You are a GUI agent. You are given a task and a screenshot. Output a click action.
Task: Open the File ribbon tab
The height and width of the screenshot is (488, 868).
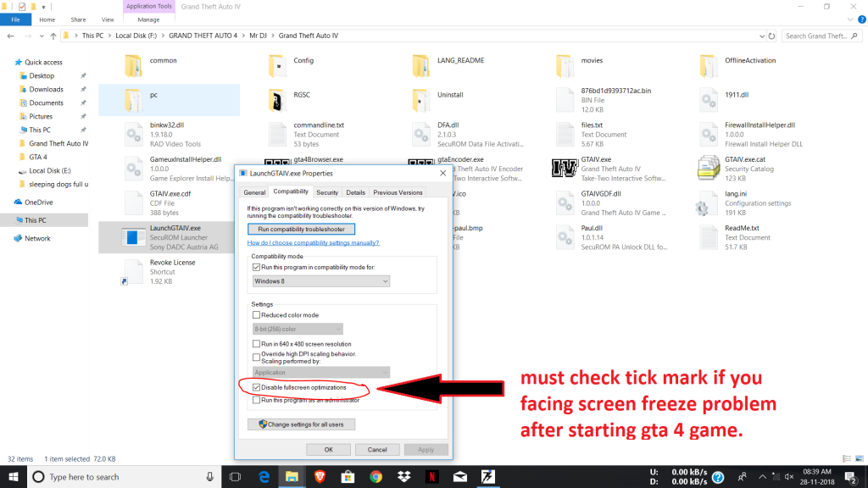(x=15, y=19)
